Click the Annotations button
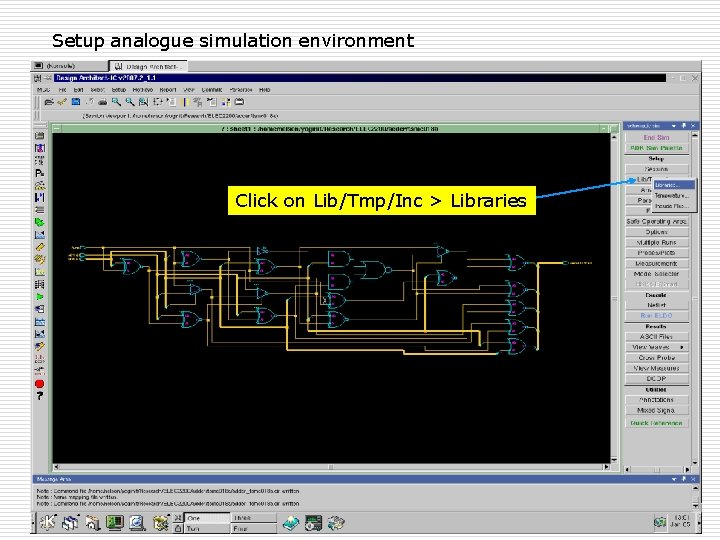The width and height of the screenshot is (720, 540). (x=656, y=400)
